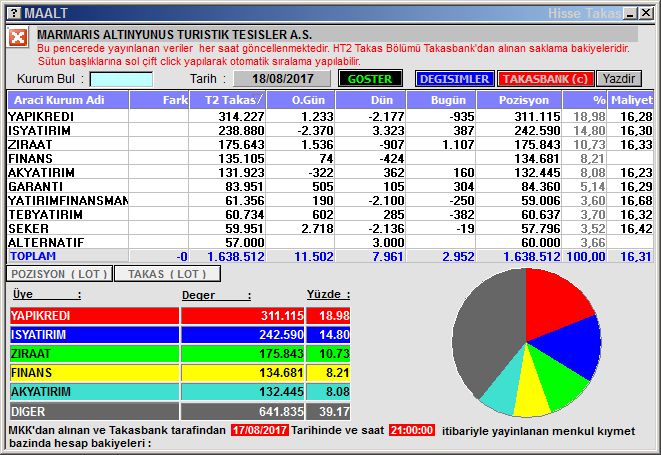
Task: Sort by Fark column header
Action: click(159, 100)
